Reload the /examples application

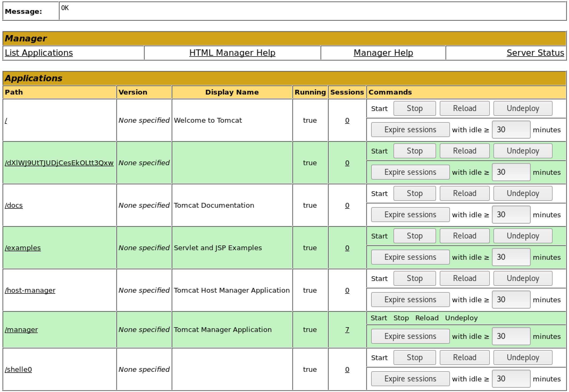[465, 236]
